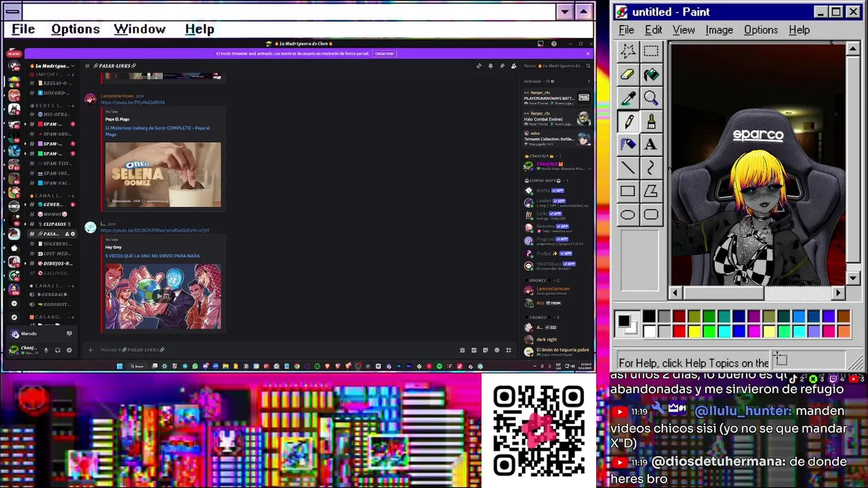Pick the Polygon shape tool
This screenshot has width=868, height=488.
tap(651, 192)
